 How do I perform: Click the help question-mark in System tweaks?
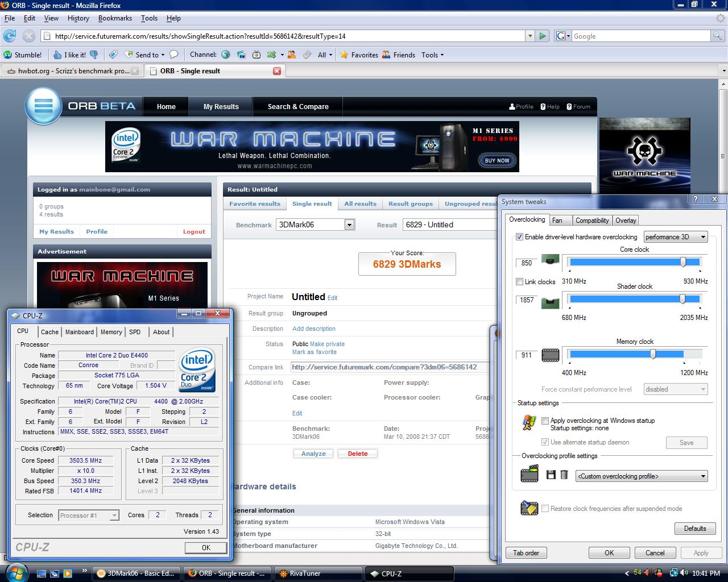(x=695, y=199)
